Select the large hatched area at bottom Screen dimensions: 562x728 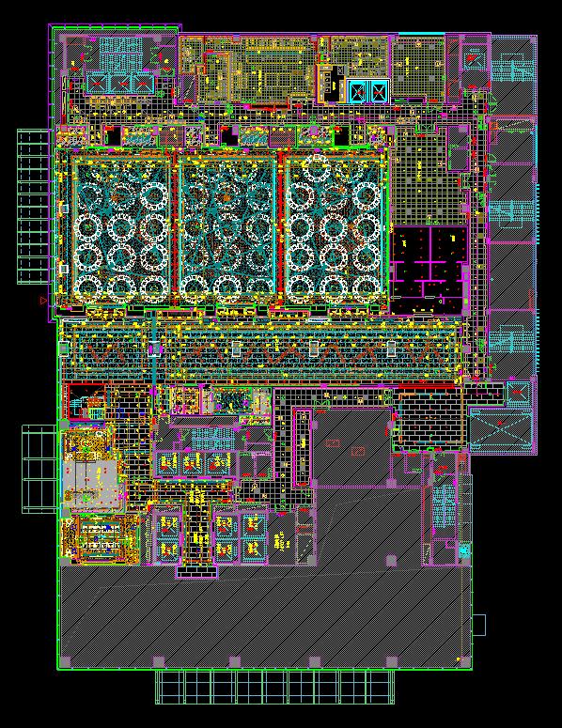(265, 615)
